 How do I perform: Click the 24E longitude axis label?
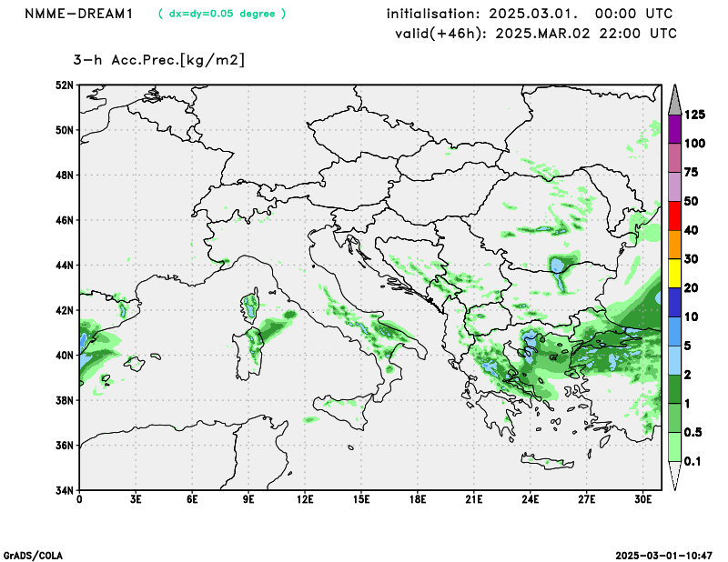[x=530, y=499]
